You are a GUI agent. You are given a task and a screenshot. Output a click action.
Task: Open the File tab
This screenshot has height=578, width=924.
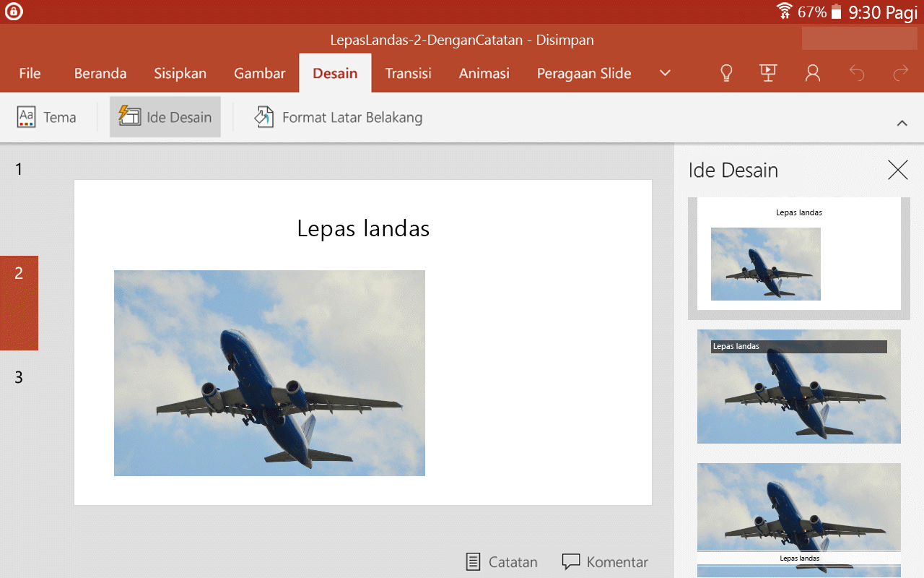pos(30,73)
